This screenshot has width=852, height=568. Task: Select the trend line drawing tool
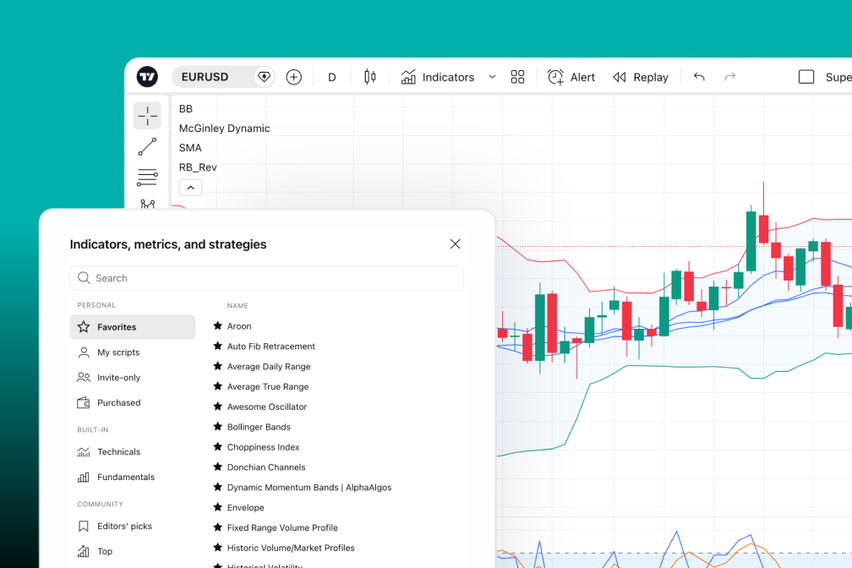click(x=147, y=147)
